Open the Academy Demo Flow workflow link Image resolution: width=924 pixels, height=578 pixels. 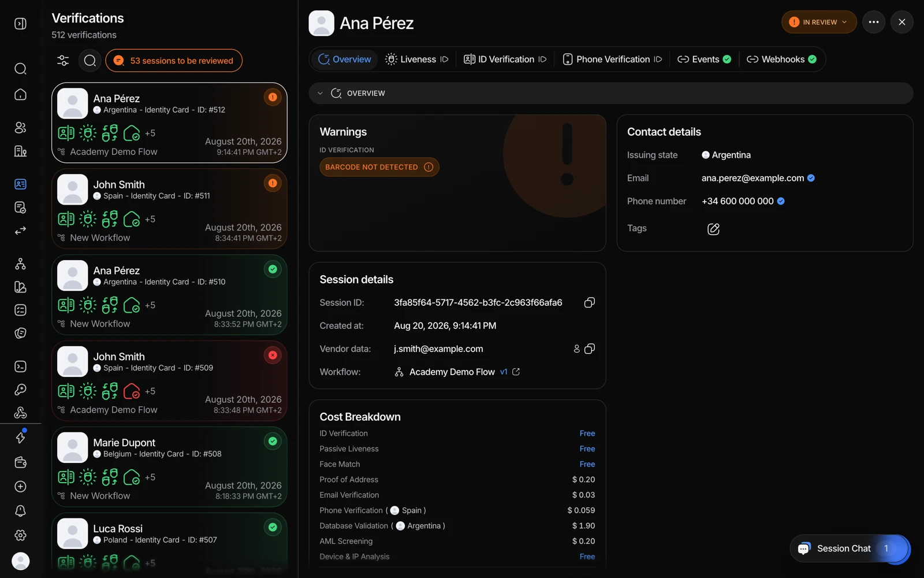pyautogui.click(x=452, y=372)
